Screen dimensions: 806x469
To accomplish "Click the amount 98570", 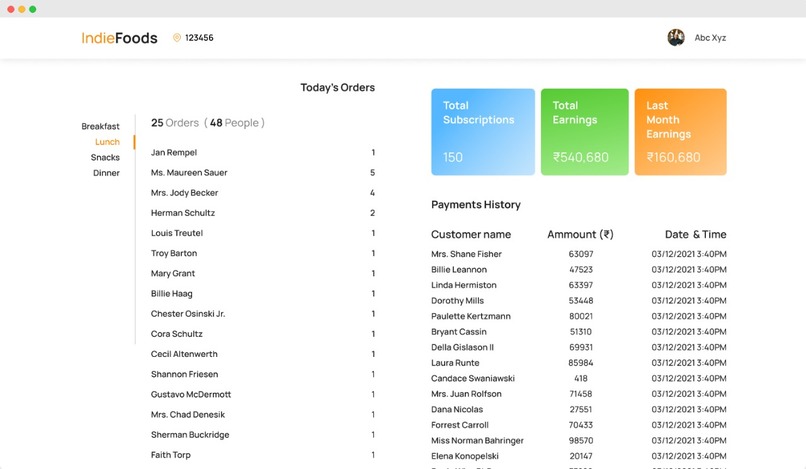I will 581,440.
